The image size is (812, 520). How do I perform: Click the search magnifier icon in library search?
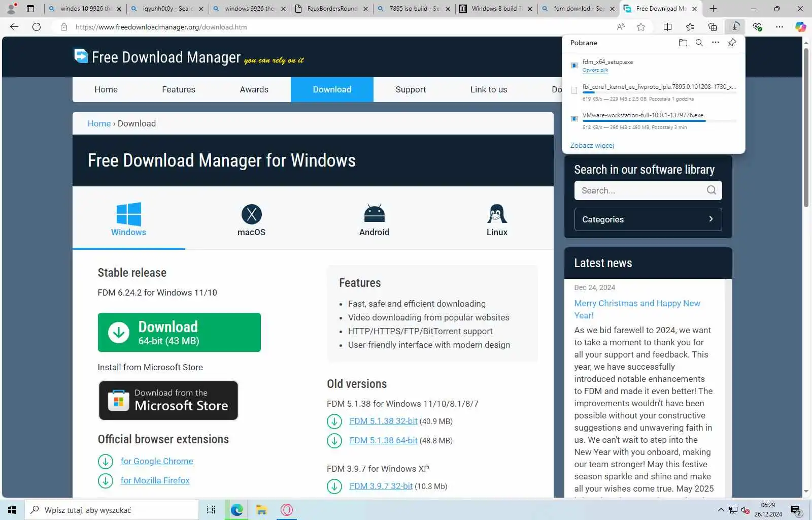[x=712, y=190]
